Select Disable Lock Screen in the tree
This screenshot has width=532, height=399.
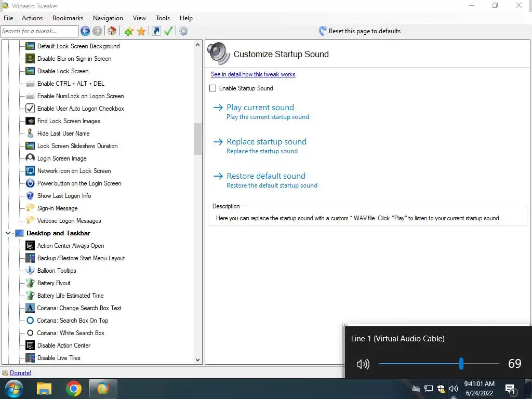pos(63,71)
